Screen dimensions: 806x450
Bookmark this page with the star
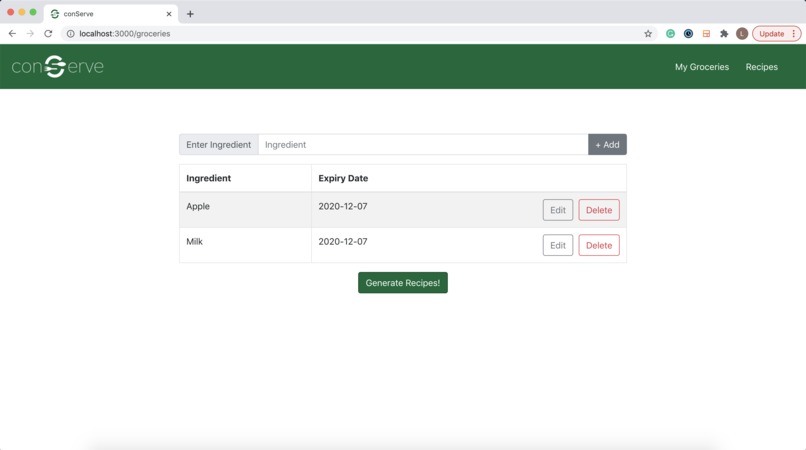tap(648, 33)
